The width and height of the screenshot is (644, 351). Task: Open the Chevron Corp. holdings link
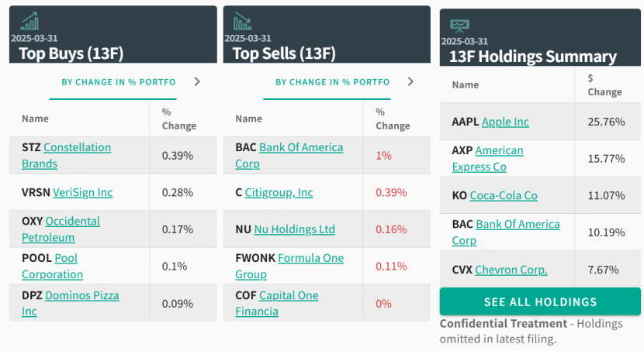[511, 270]
